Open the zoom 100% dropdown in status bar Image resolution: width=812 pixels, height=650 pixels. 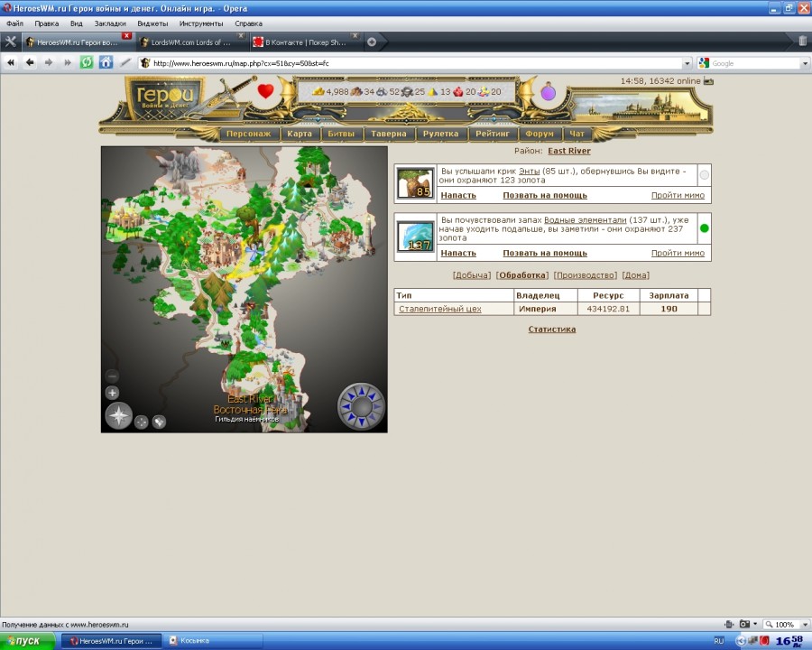tap(805, 625)
